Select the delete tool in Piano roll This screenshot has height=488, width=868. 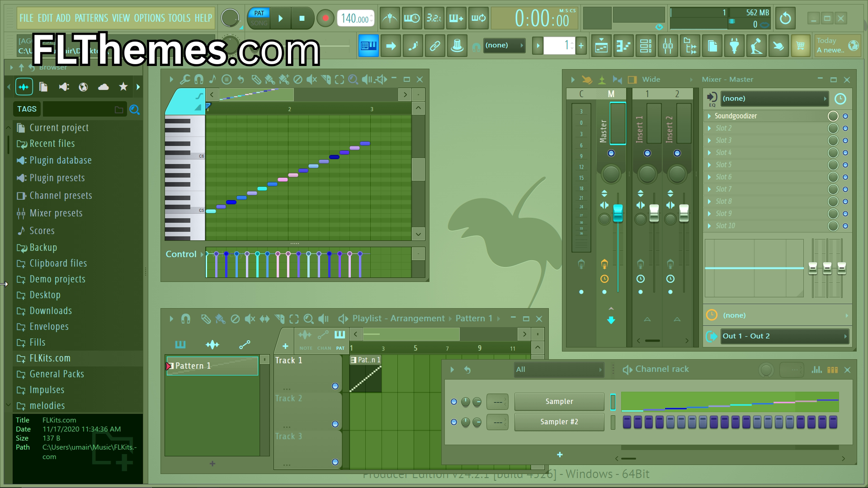(x=297, y=80)
